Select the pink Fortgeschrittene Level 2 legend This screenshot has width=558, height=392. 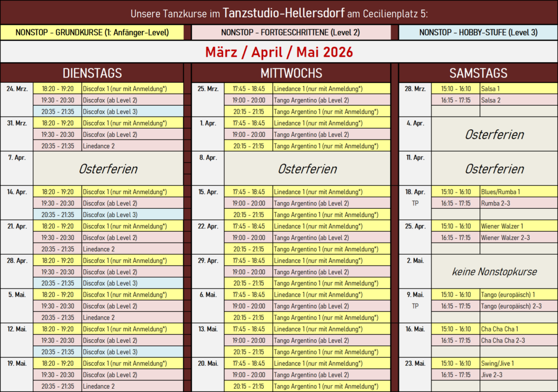291,33
